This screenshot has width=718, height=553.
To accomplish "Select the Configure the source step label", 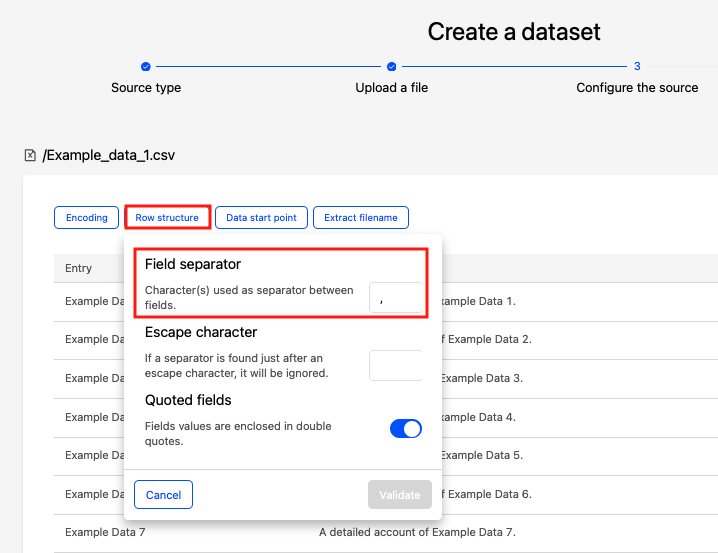I will pos(637,88).
